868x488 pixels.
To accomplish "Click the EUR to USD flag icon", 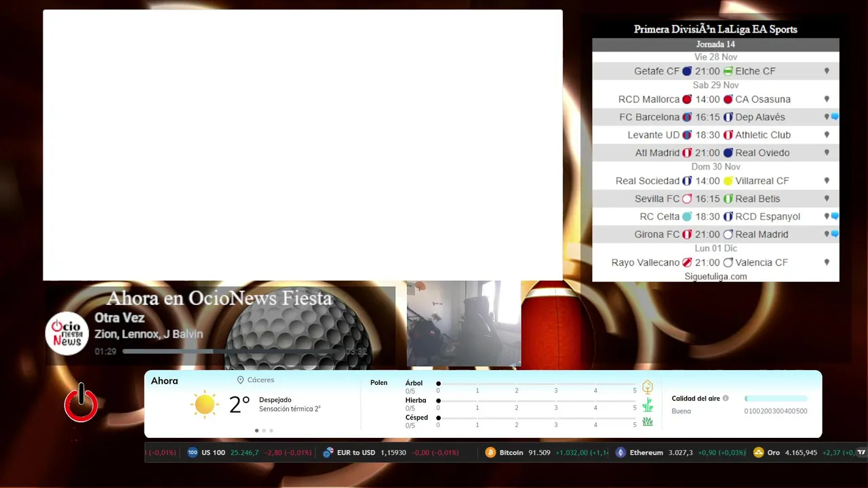I will (328, 452).
